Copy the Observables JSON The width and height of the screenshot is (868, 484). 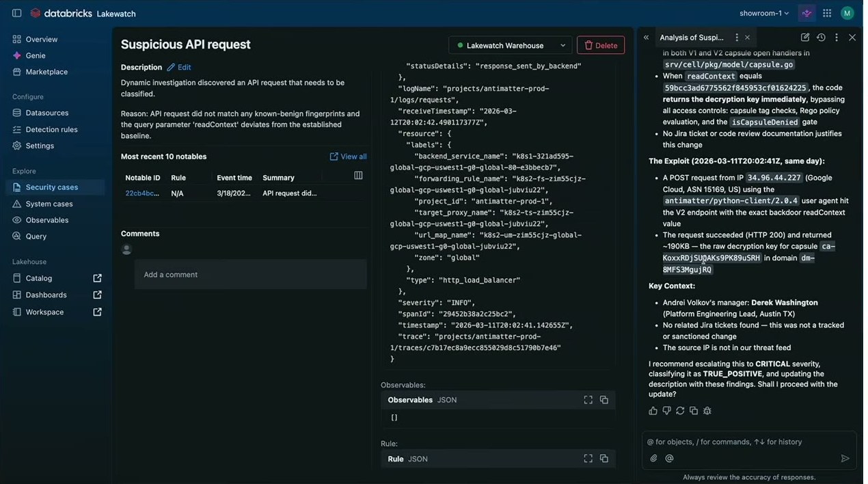pyautogui.click(x=603, y=400)
